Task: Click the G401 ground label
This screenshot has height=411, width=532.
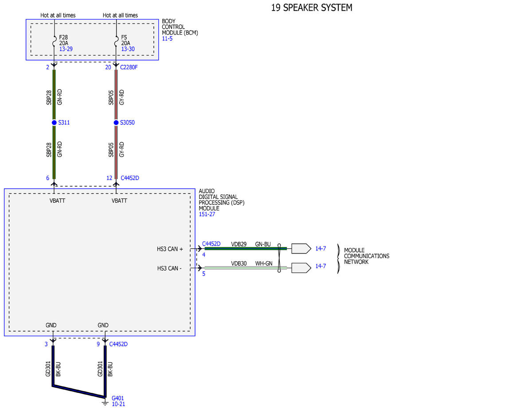Action: tap(118, 398)
